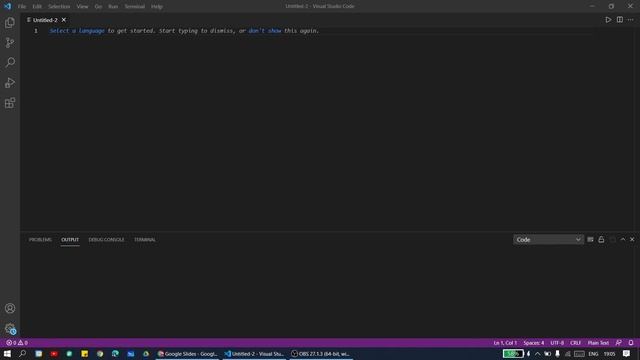
Task: Open the Help menu
Action: (x=157, y=7)
